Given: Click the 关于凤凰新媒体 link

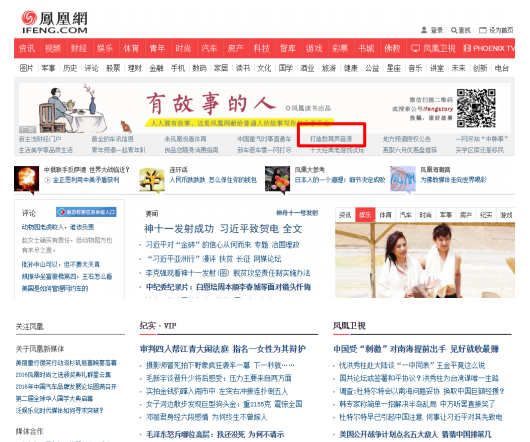Looking at the screenshot, I should (x=40, y=349).
